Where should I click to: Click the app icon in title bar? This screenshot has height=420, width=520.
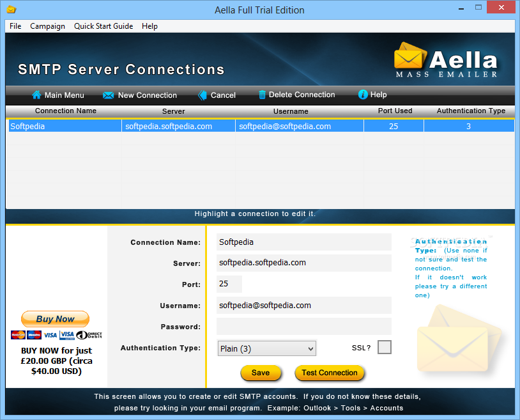coord(11,10)
